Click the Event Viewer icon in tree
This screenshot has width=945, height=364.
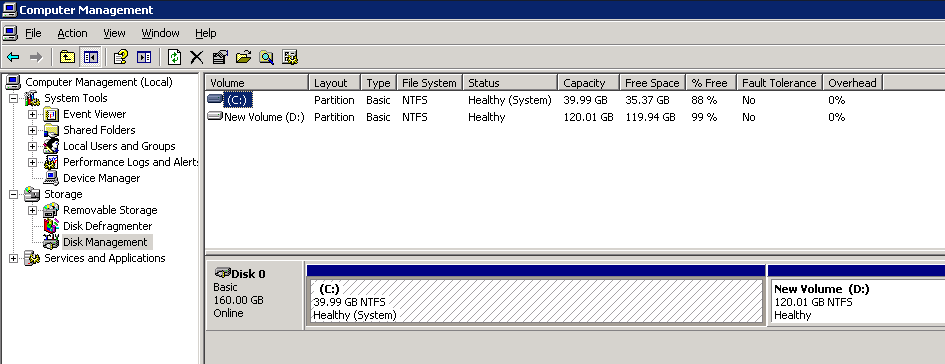tap(51, 114)
